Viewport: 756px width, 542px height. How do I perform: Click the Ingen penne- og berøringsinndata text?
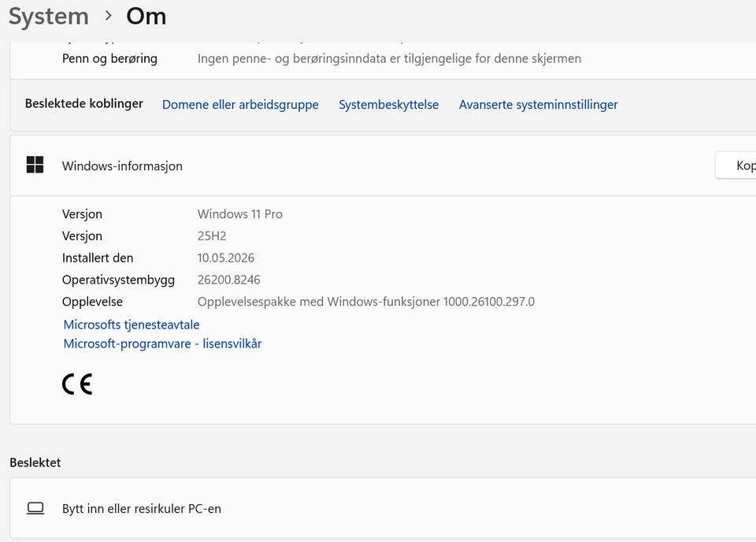[x=389, y=59]
